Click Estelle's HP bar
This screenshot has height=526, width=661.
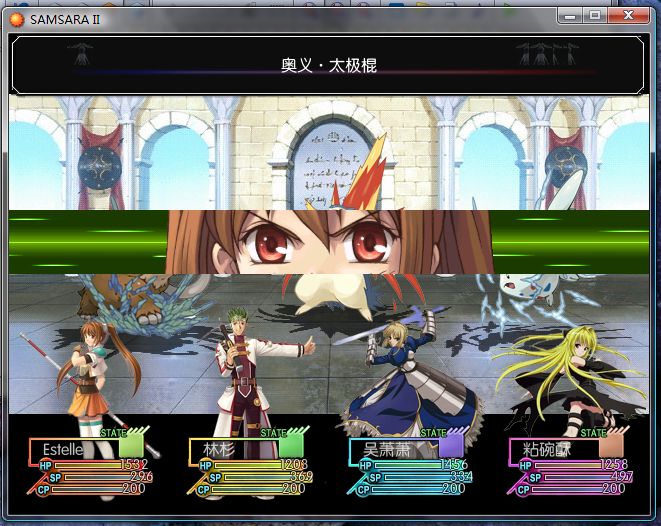click(x=99, y=465)
